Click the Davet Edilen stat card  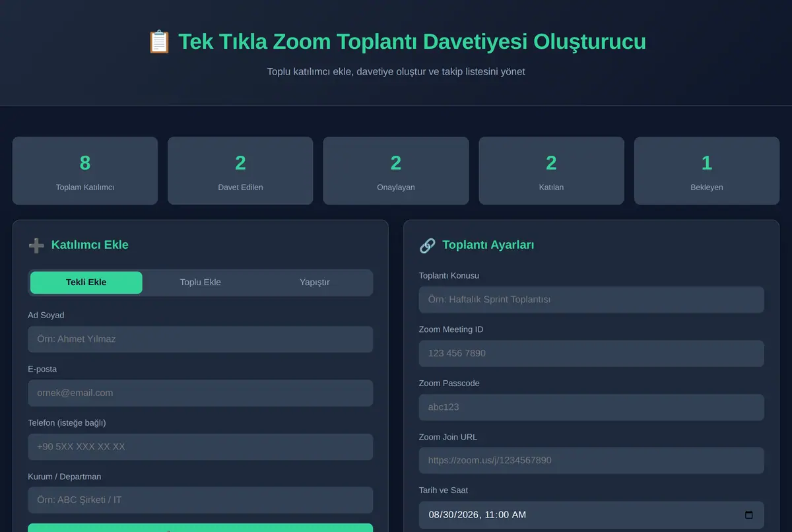pyautogui.click(x=240, y=171)
